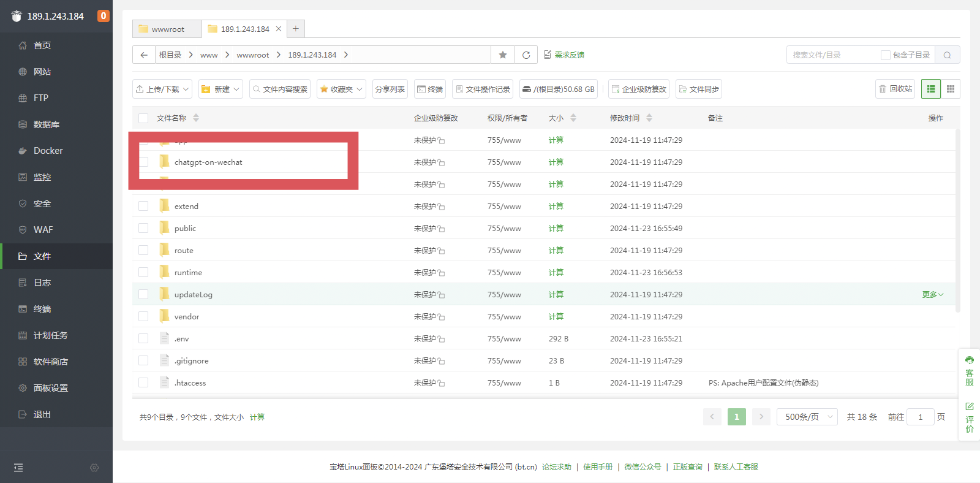Expand the new (新建) dropdown
This screenshot has width=980, height=483.
coord(221,89)
